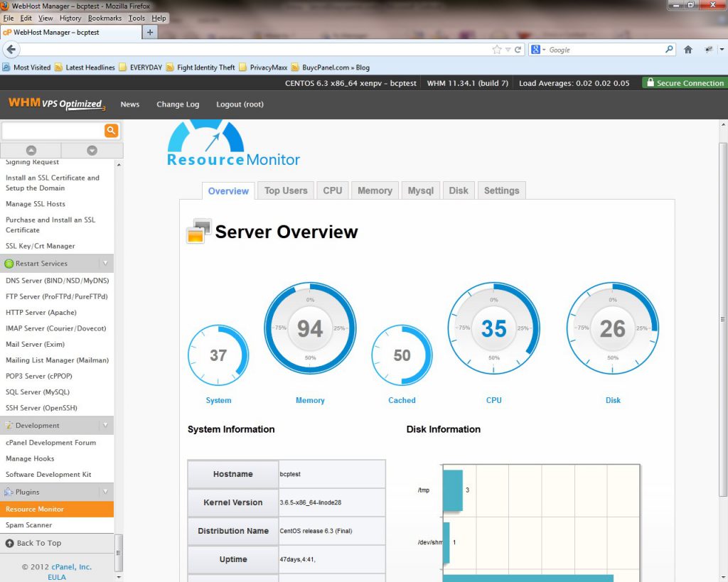Open Firefox home page icon
The height and width of the screenshot is (582, 728).
(x=688, y=50)
